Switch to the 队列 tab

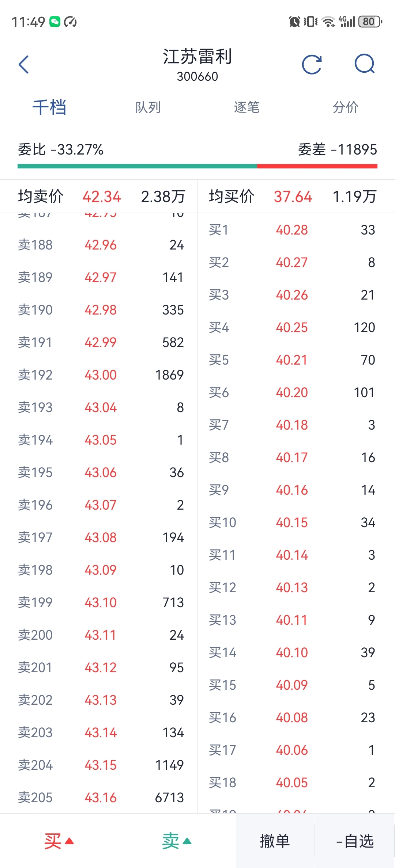click(x=148, y=107)
